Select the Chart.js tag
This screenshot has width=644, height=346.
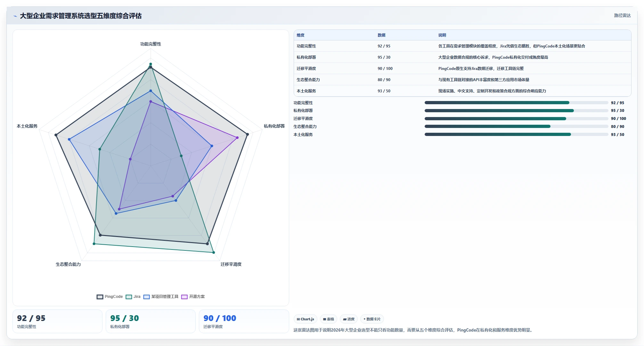tap(306, 319)
